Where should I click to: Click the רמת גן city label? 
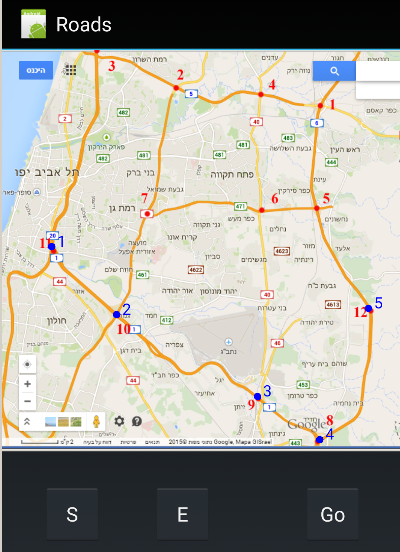click(122, 208)
